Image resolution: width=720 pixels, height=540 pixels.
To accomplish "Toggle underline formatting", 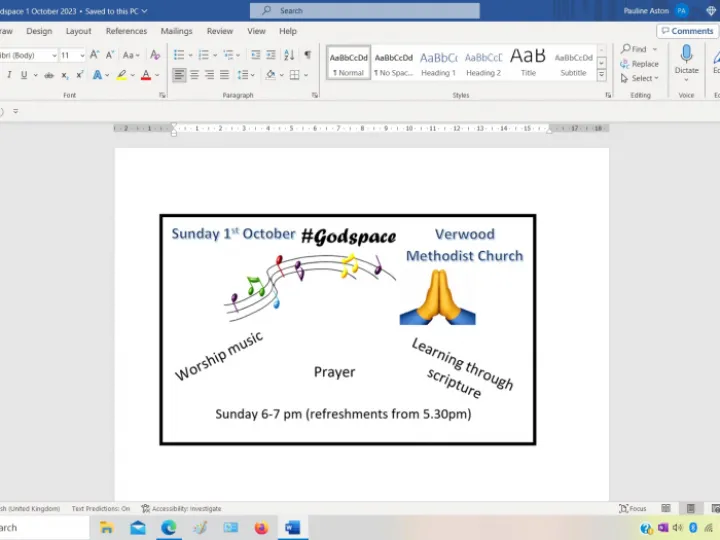I will [x=23, y=75].
